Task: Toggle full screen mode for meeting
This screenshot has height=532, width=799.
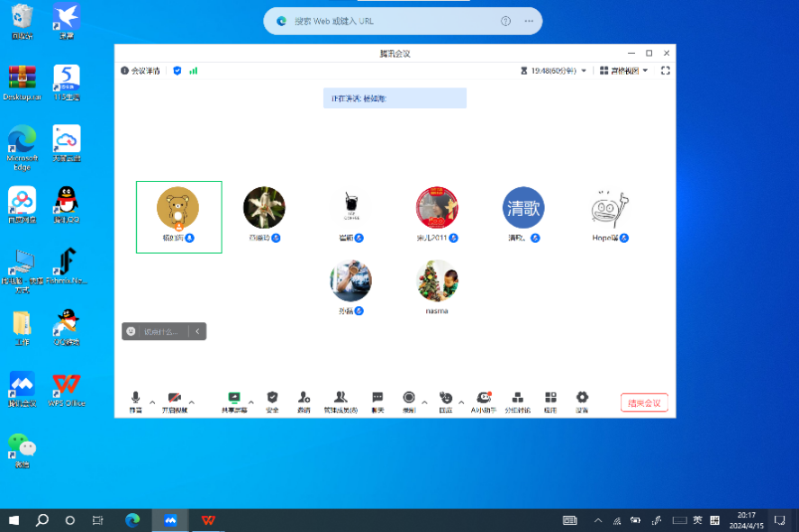Action: coord(666,70)
